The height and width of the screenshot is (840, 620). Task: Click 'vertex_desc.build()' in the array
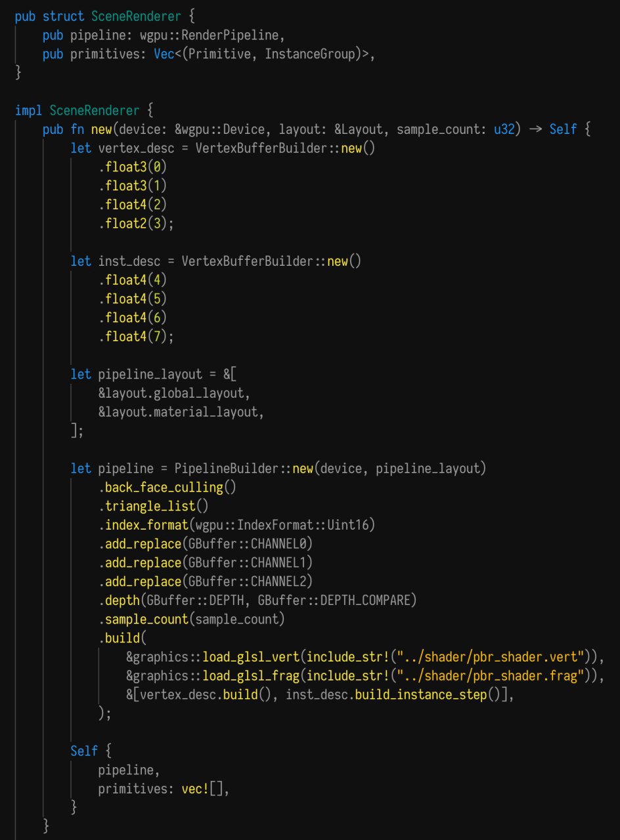208,696
